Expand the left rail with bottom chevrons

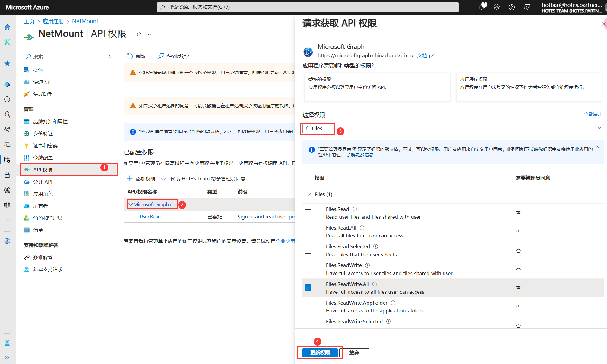(x=7, y=357)
